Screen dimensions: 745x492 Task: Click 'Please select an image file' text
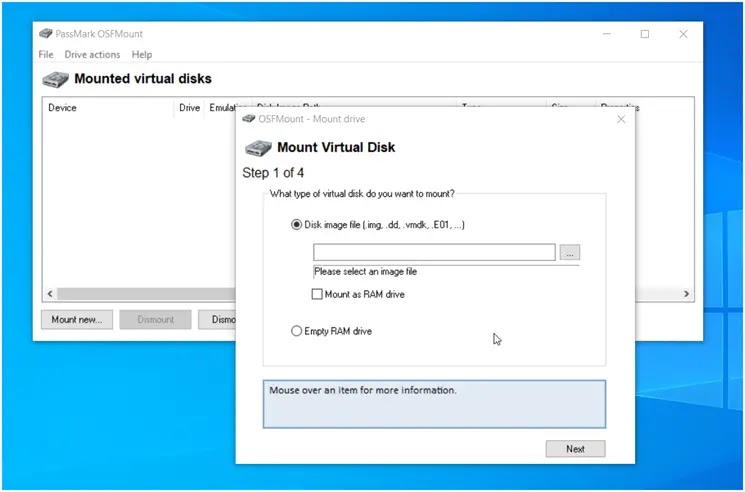click(365, 272)
